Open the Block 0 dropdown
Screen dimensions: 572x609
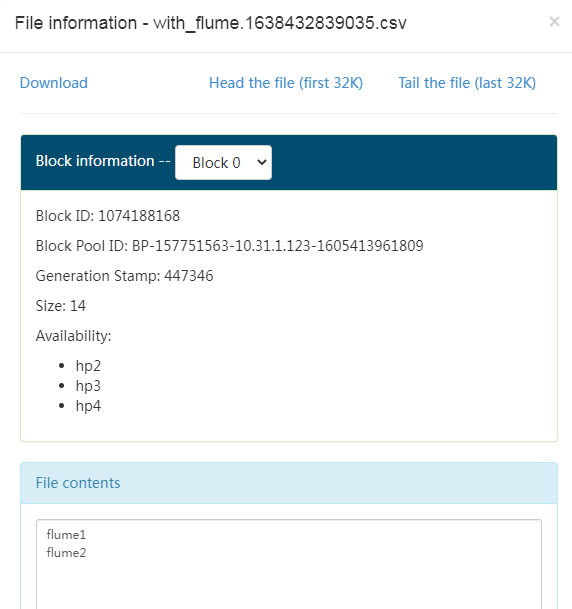point(223,162)
